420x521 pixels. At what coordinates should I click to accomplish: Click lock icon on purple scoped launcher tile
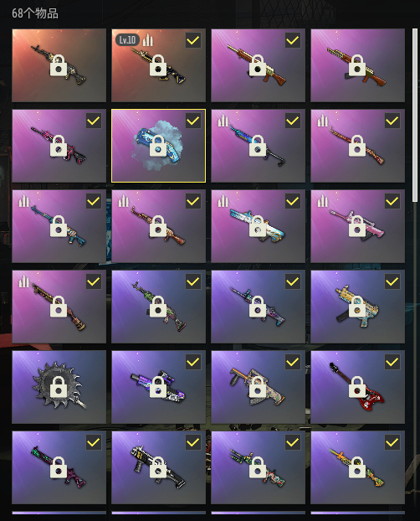(x=158, y=386)
